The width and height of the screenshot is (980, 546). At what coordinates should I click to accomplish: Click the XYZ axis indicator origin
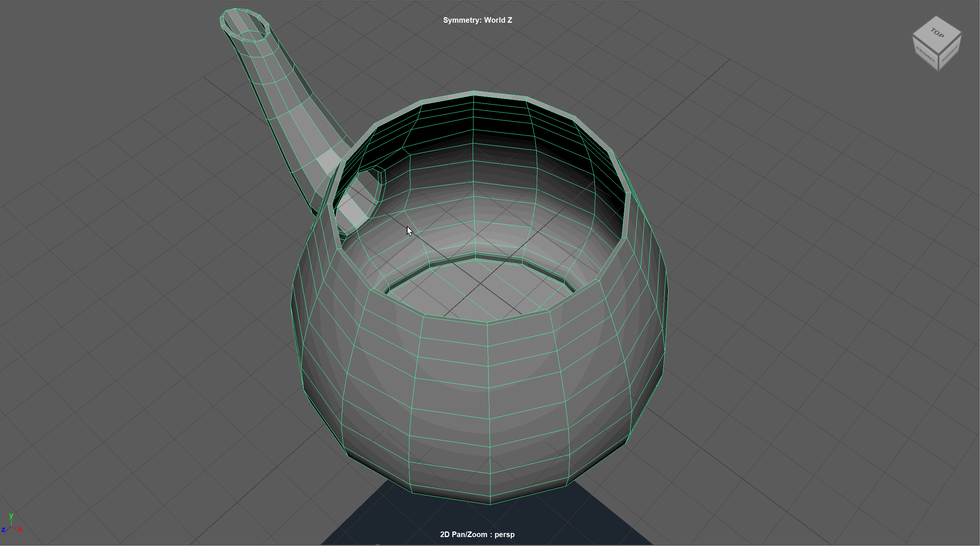(x=12, y=527)
